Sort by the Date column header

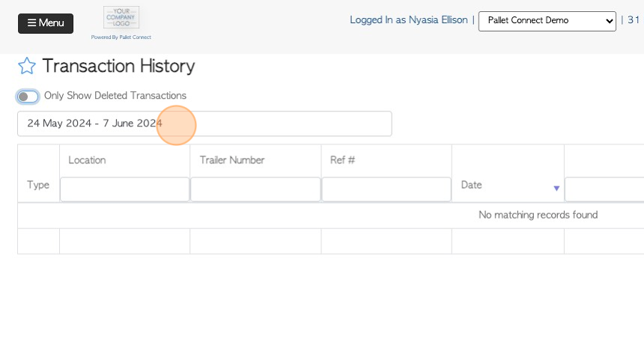tap(472, 185)
